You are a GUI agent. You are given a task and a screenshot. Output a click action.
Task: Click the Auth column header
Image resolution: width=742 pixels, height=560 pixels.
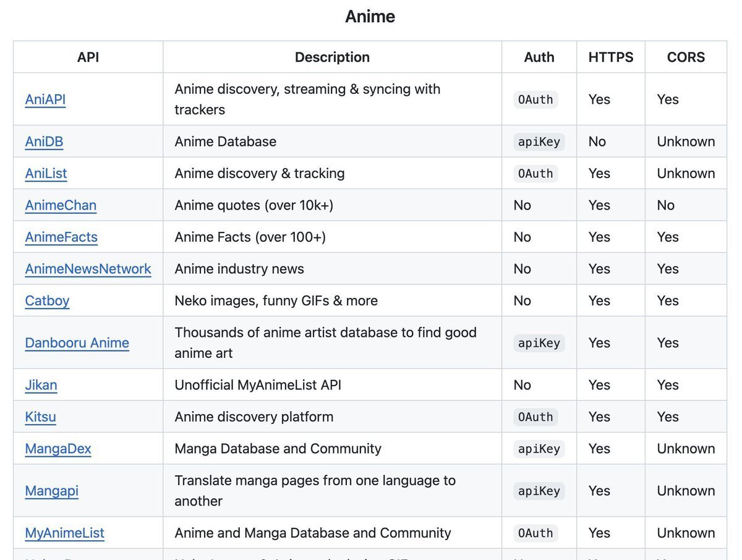pos(539,57)
